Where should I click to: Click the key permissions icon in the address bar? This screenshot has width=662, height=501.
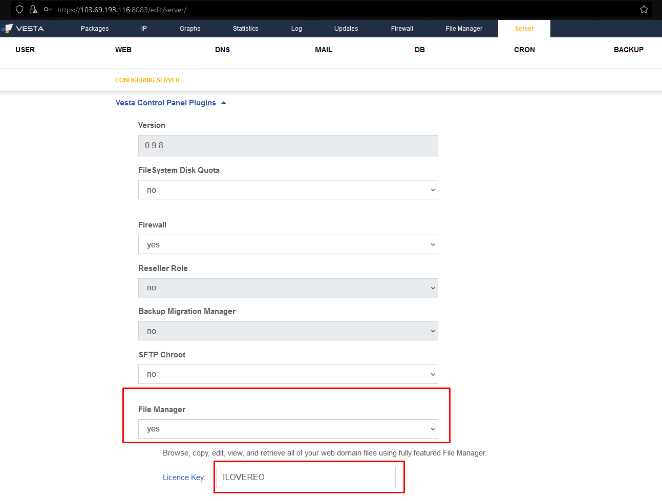point(48,9)
